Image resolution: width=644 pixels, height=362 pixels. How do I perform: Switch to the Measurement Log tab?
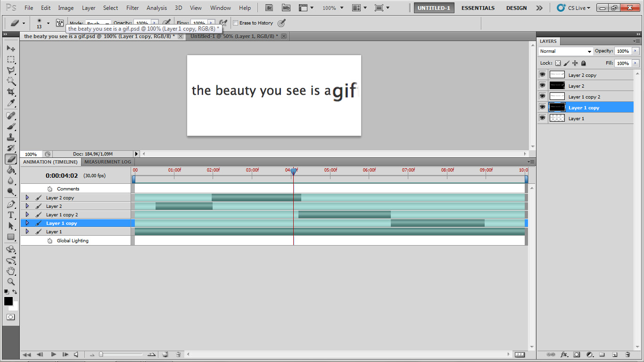[107, 162]
